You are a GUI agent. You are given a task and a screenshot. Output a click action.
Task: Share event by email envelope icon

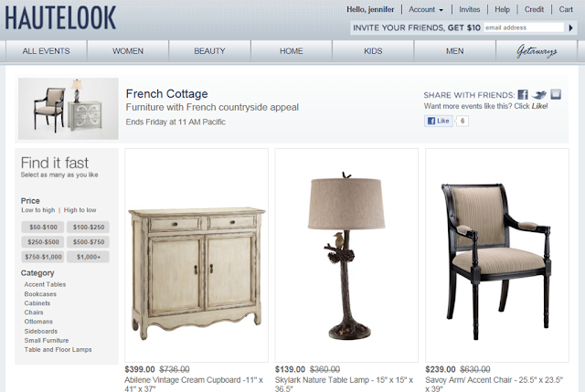(556, 94)
